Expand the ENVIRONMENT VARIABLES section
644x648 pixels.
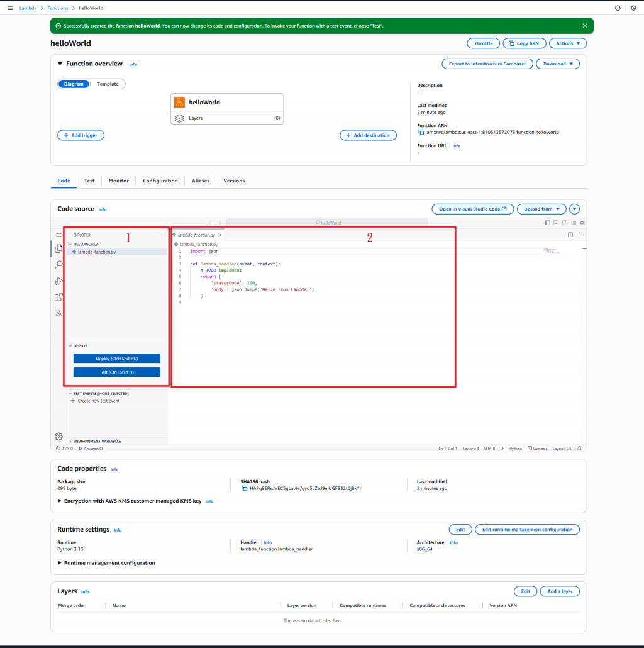(70, 442)
